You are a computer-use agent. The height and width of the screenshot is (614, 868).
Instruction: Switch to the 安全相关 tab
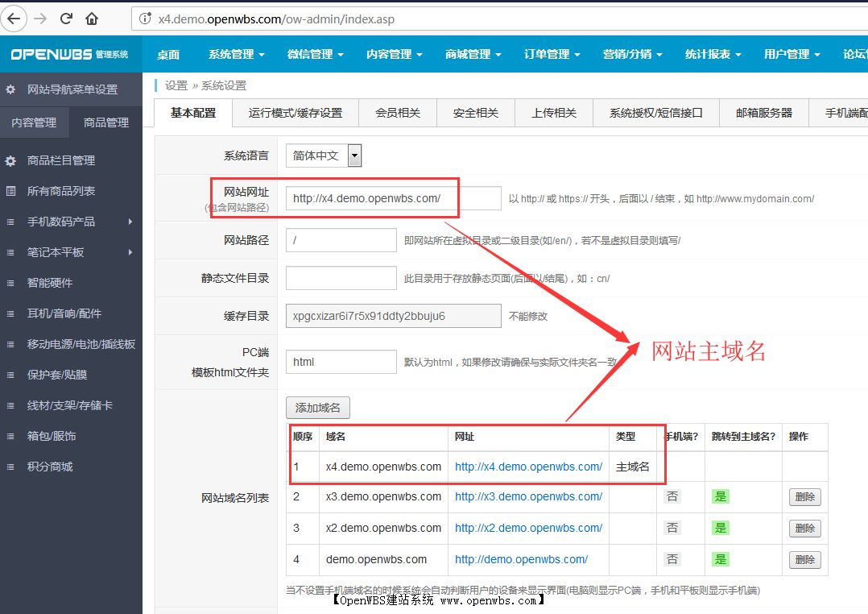point(475,113)
